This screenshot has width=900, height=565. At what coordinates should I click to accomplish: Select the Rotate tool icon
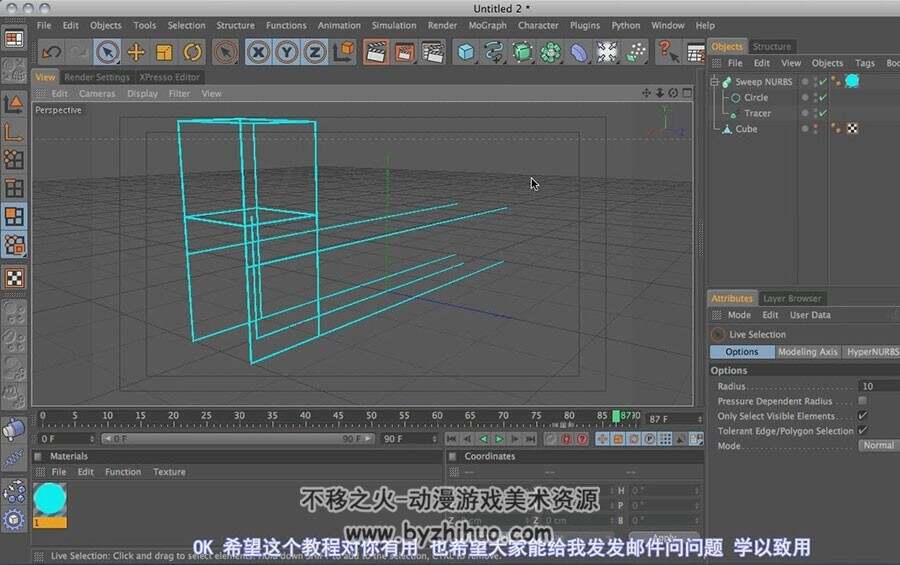point(192,52)
